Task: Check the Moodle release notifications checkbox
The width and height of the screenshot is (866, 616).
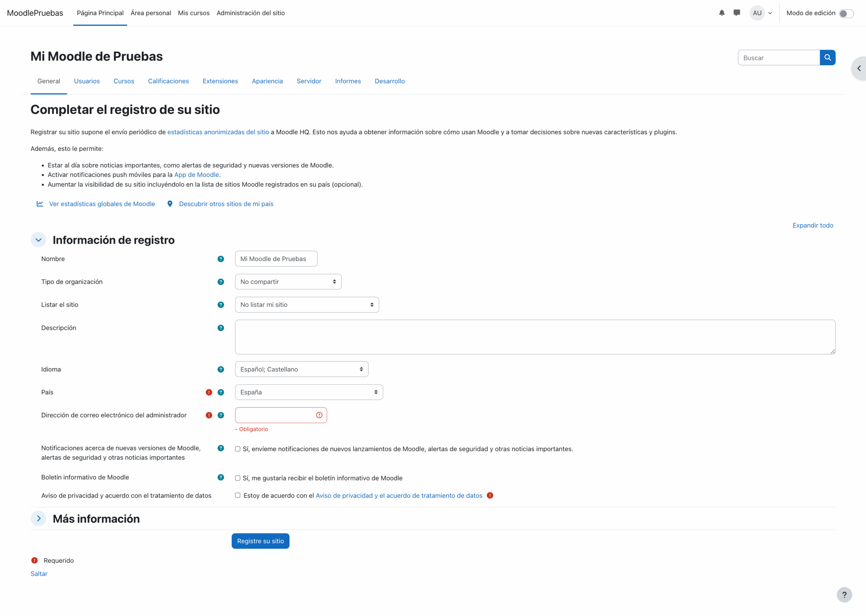Action: 237,449
